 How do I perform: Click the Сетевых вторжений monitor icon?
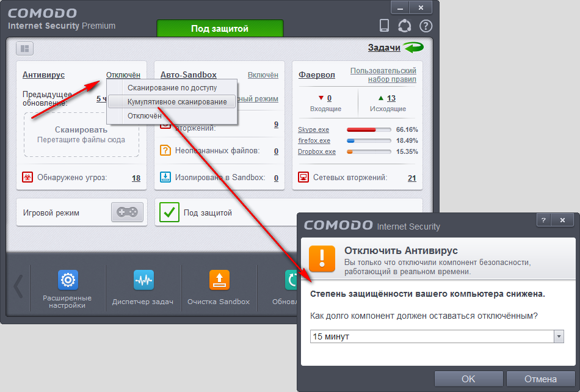click(x=303, y=177)
